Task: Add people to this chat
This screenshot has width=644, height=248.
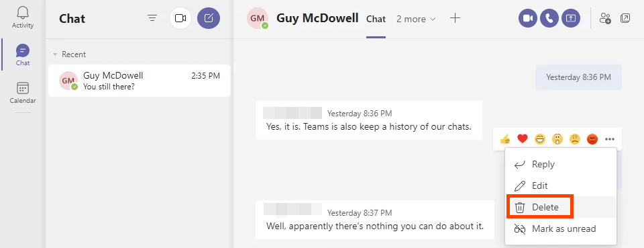Action: pos(605,19)
